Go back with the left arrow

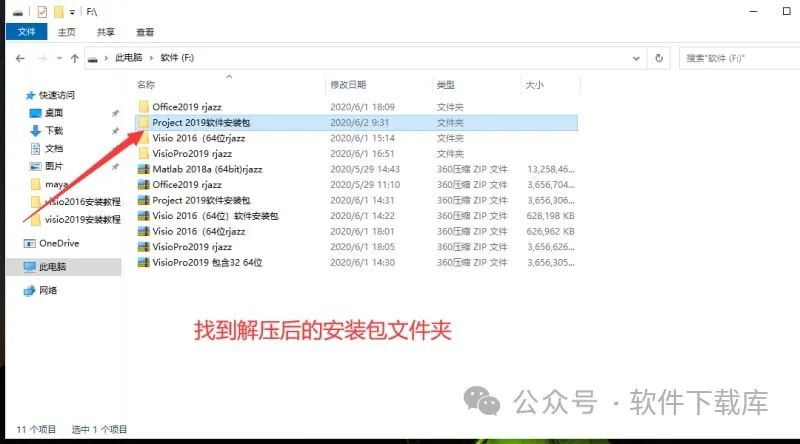coord(20,58)
